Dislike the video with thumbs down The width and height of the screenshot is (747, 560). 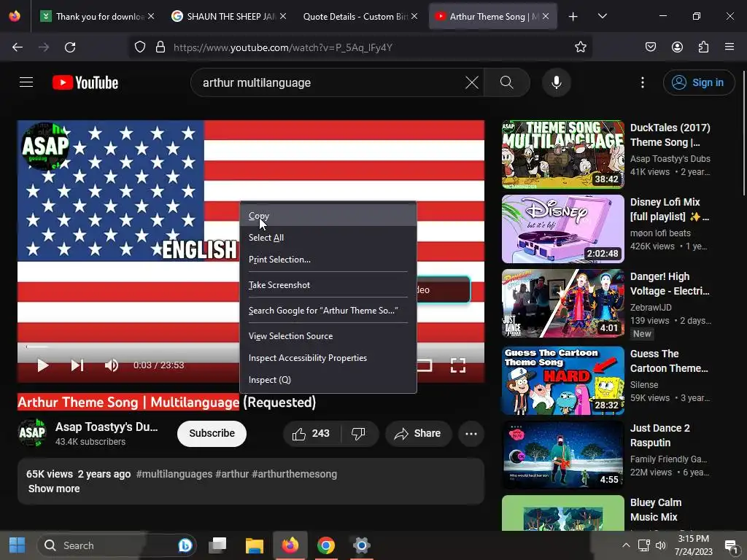click(358, 433)
